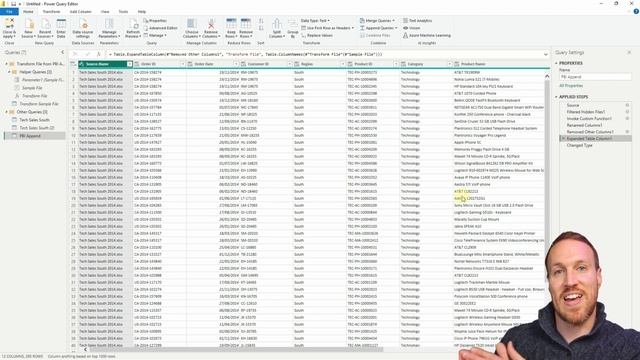
Task: Expand the formula bar with chevron
Action: click(x=546, y=54)
